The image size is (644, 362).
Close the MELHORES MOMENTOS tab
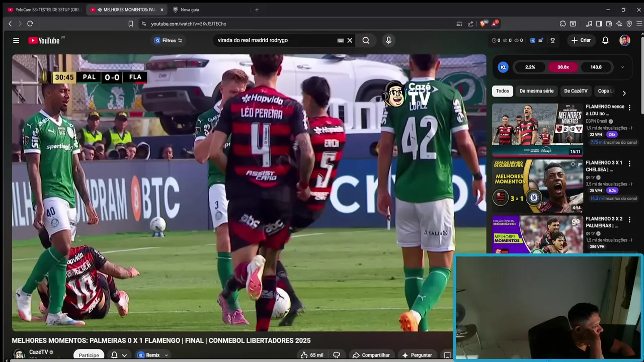162,10
